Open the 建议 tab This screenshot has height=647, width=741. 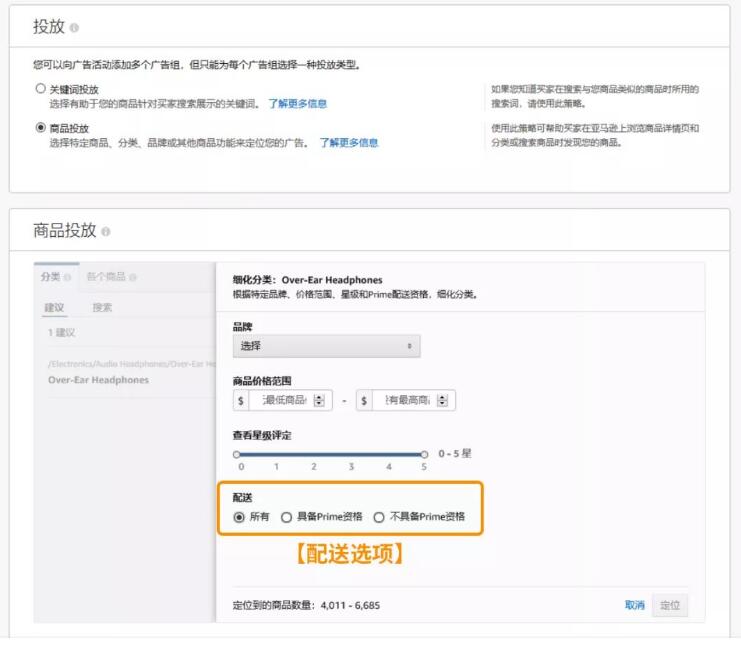tap(54, 307)
